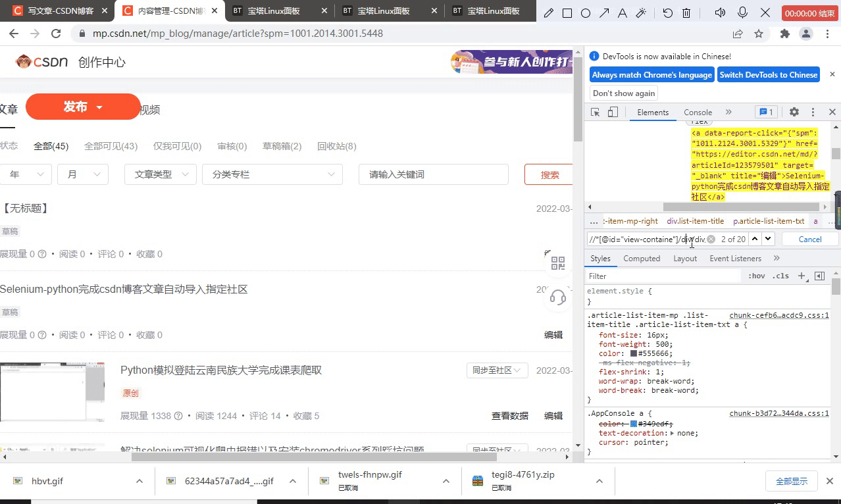Switch to the Computed styles tab
Image resolution: width=841 pixels, height=504 pixels.
(642, 259)
